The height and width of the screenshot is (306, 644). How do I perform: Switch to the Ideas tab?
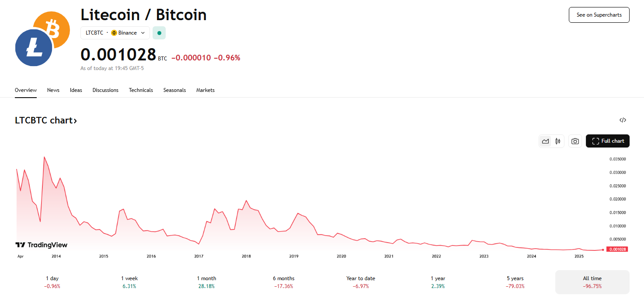coord(76,90)
